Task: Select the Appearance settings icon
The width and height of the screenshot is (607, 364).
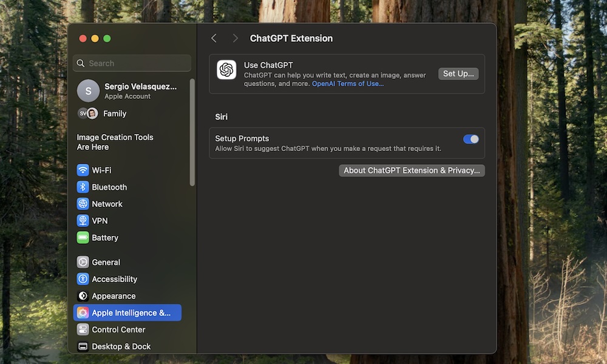Action: pos(83,295)
